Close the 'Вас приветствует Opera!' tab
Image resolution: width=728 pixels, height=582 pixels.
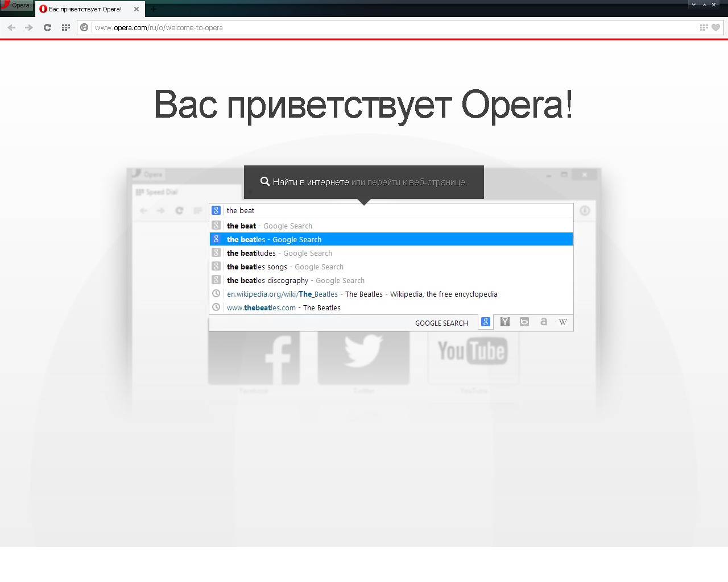(x=136, y=9)
